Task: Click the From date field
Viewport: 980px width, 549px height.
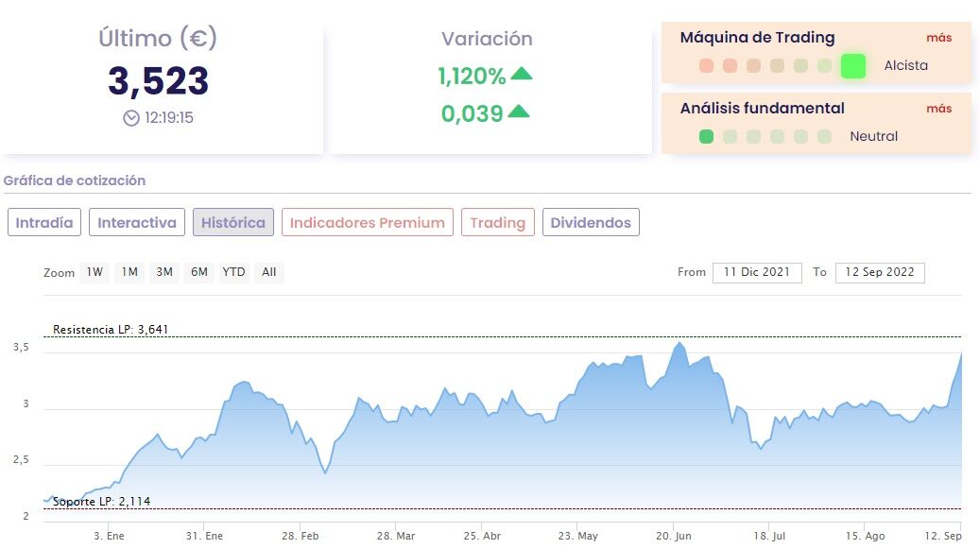Action: point(757,272)
